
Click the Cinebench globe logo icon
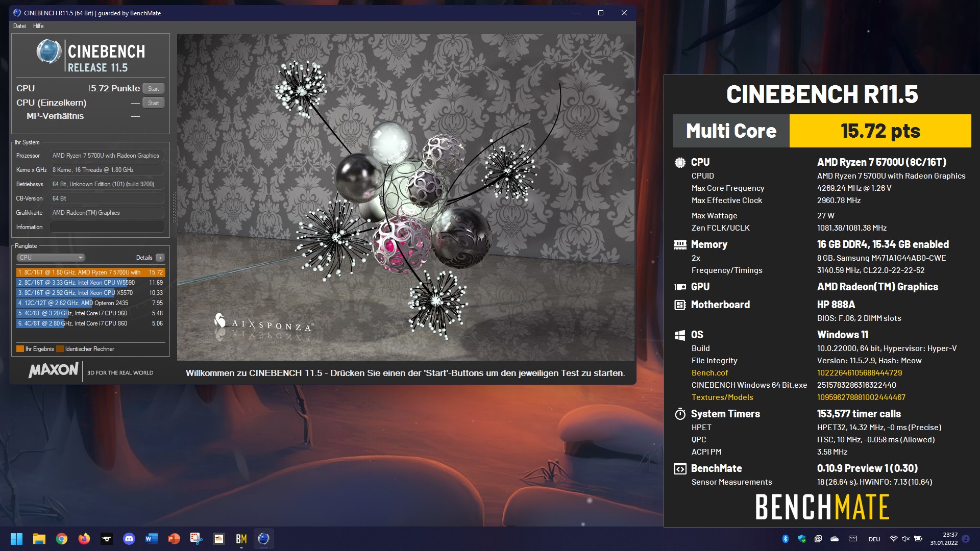point(49,51)
